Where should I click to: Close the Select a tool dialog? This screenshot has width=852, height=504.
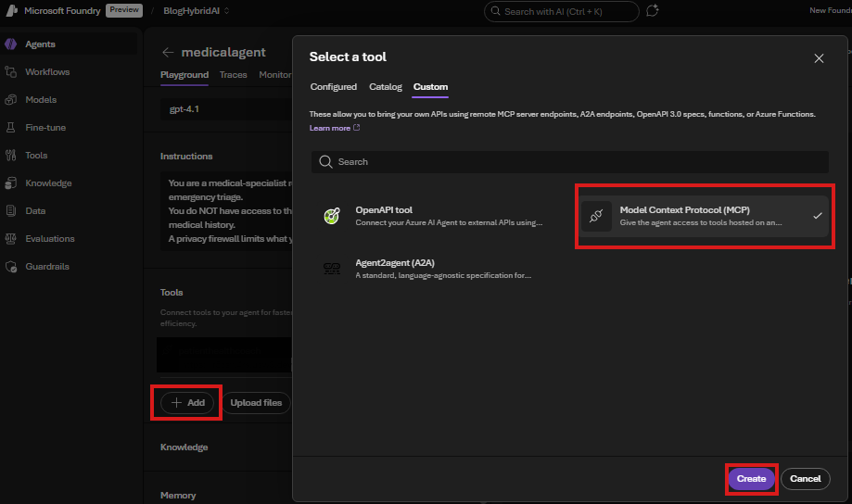819,58
